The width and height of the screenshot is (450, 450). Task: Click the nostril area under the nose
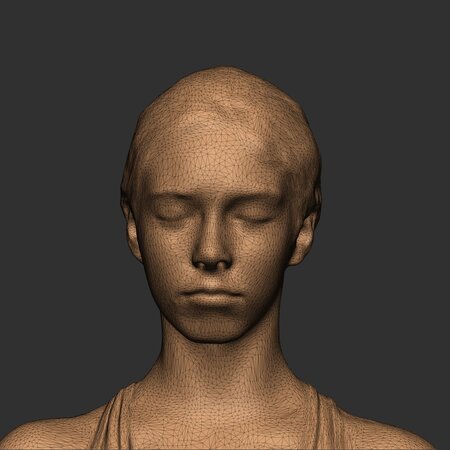tap(211, 266)
